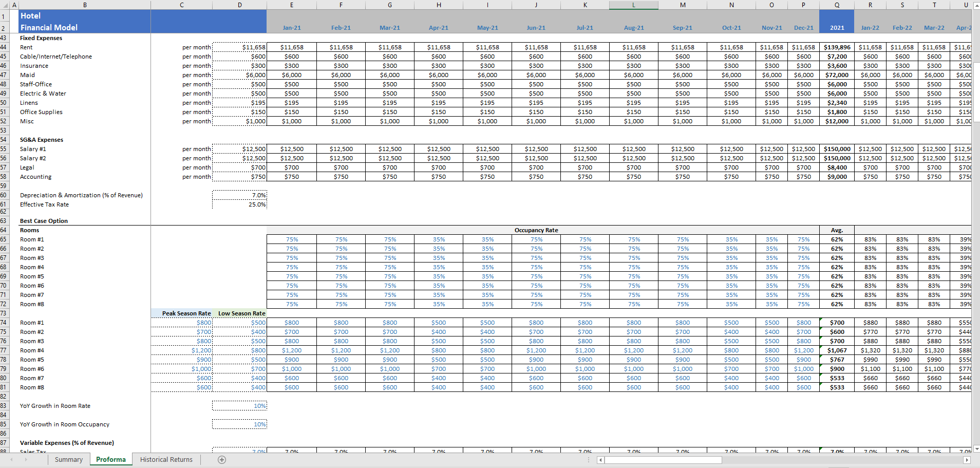Select the 'Office Supplies' label cell
The width and height of the screenshot is (980, 468).
85,112
